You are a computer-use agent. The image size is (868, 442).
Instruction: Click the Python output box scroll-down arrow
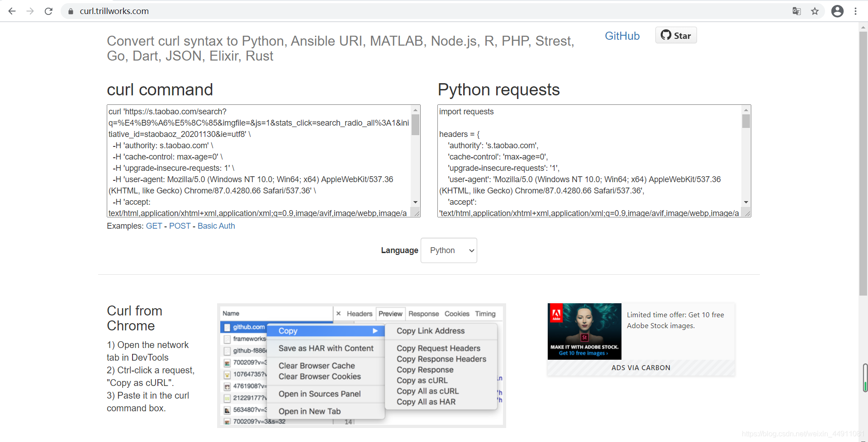tap(746, 202)
